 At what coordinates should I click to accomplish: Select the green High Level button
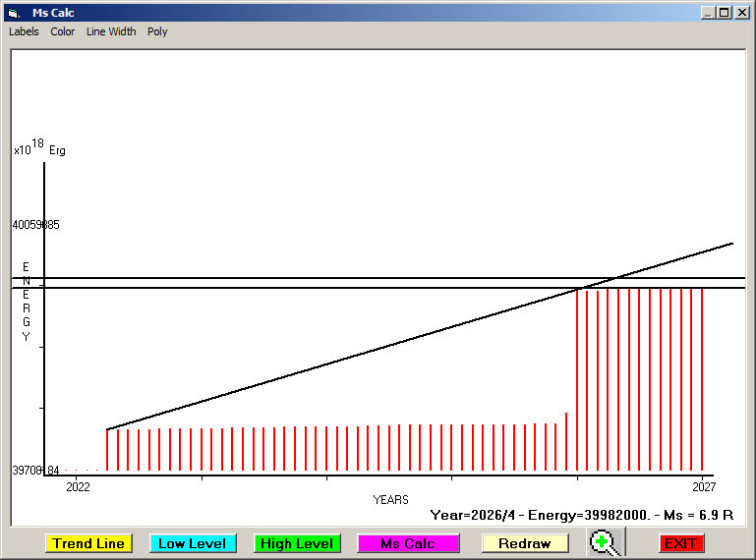pos(297,543)
